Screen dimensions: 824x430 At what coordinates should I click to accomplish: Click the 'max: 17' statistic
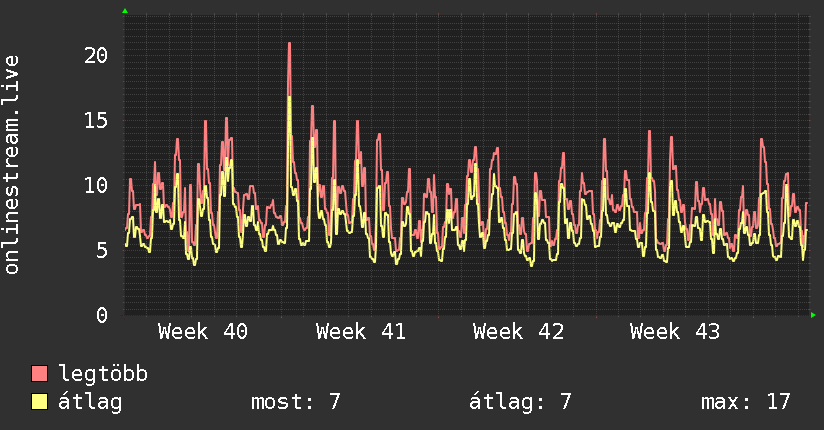point(746,402)
